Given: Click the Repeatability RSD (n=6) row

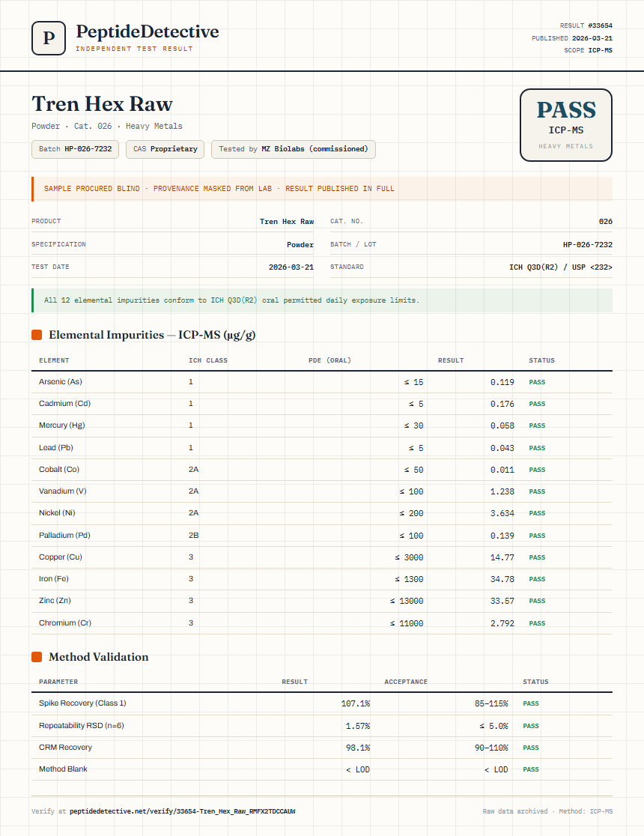Looking at the screenshot, I should (x=322, y=726).
